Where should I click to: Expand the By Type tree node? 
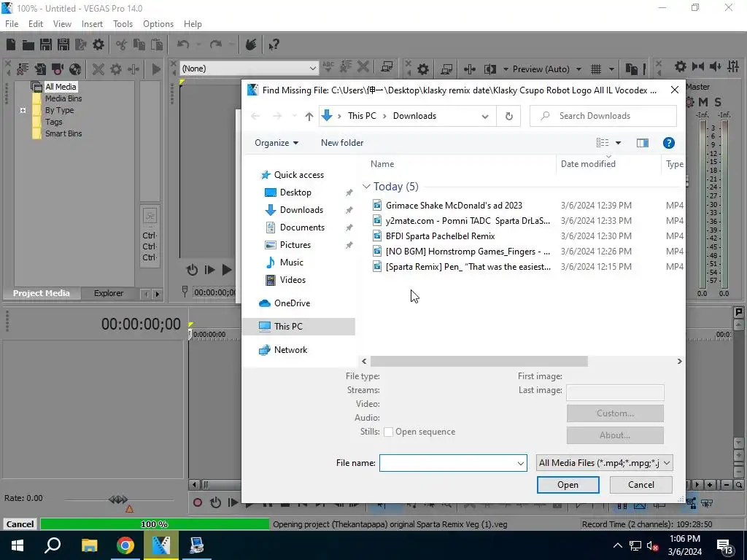23,111
